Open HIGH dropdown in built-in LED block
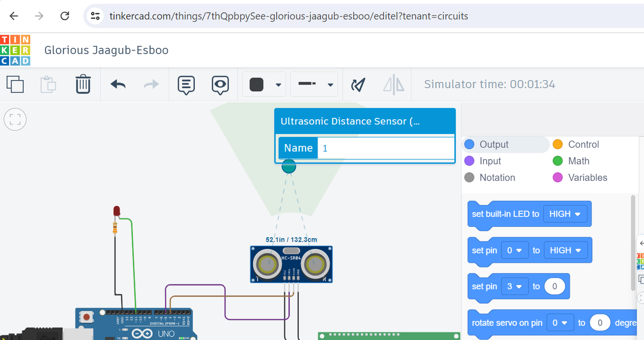 pos(565,214)
